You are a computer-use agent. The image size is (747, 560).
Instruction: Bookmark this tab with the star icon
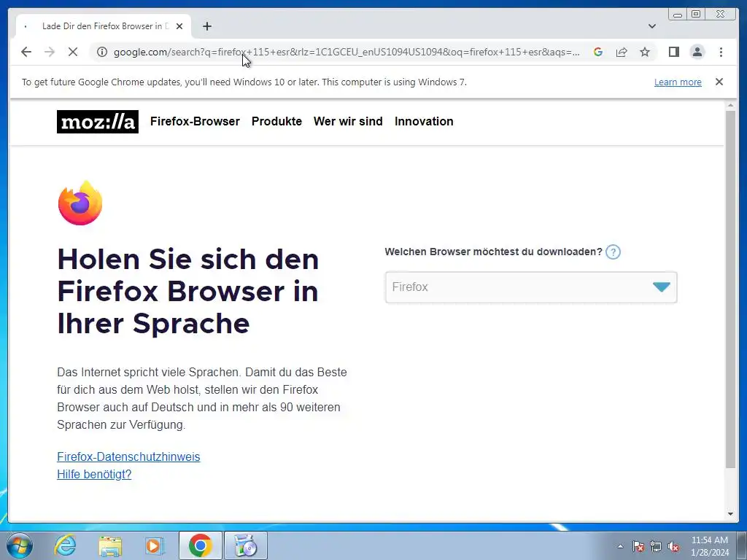tap(645, 52)
